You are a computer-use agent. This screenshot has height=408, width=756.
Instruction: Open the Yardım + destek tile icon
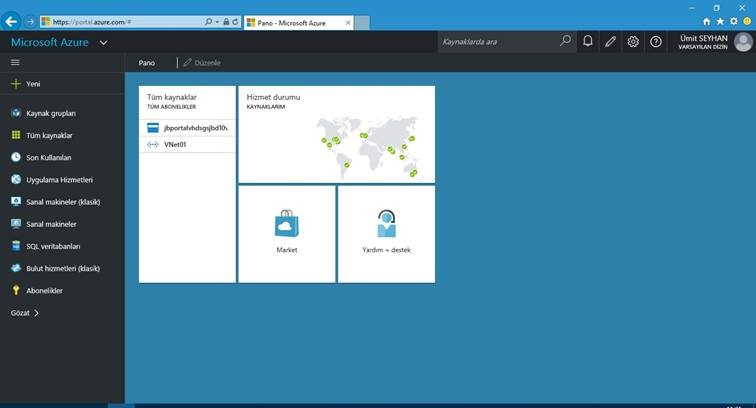click(x=386, y=224)
